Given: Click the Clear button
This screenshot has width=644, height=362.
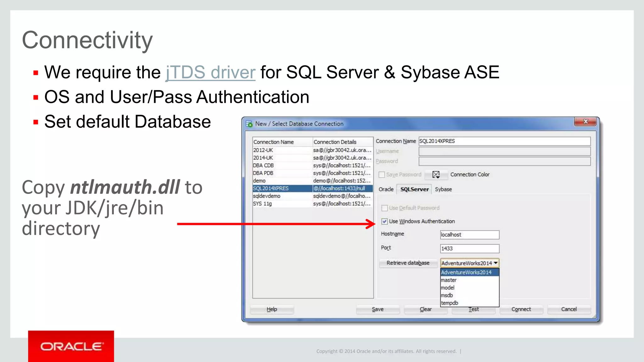Looking at the screenshot, I should click(425, 310).
